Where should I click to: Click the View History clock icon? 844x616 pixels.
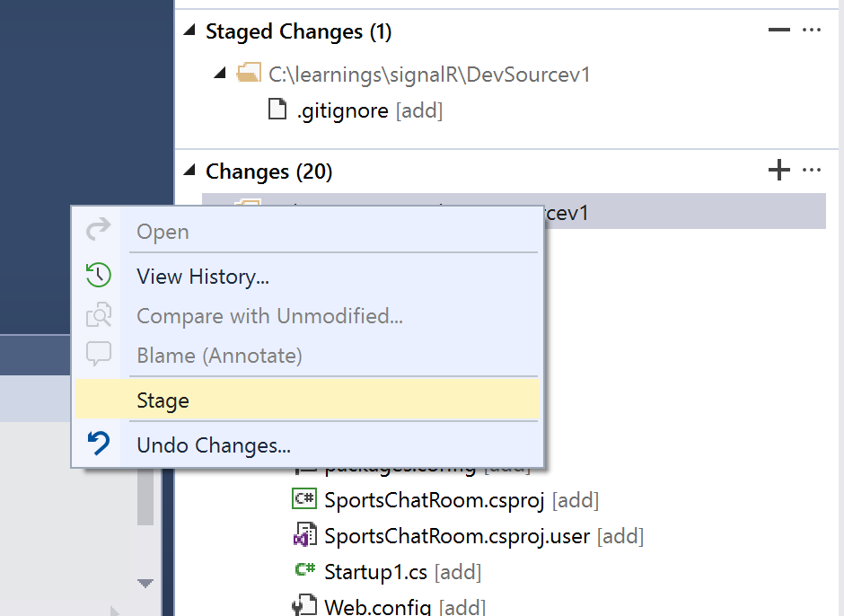pyautogui.click(x=98, y=276)
